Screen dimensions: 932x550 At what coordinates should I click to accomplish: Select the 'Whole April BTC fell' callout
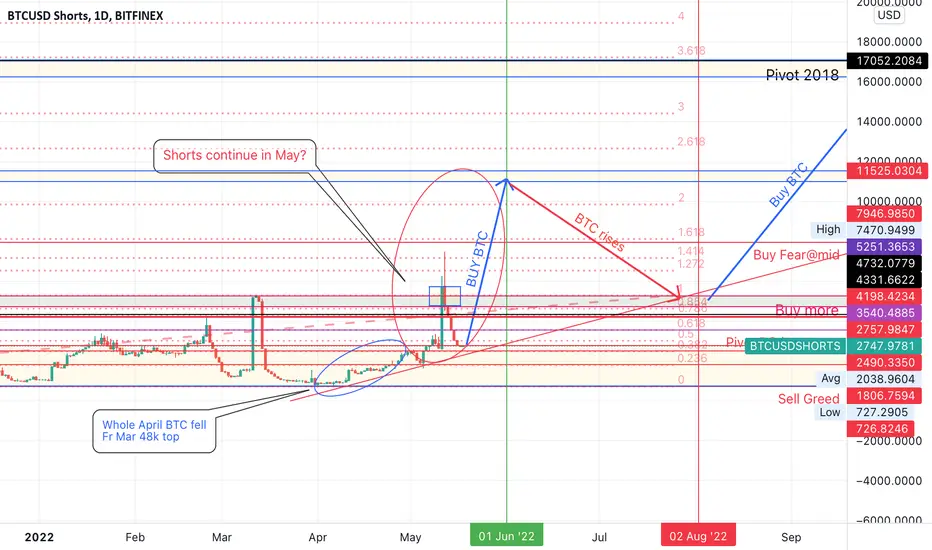pos(154,430)
